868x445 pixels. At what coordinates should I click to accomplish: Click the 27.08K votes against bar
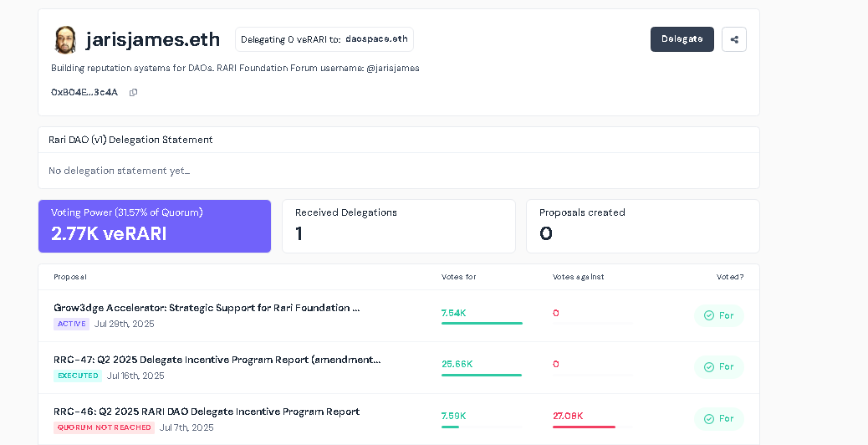[584, 427]
